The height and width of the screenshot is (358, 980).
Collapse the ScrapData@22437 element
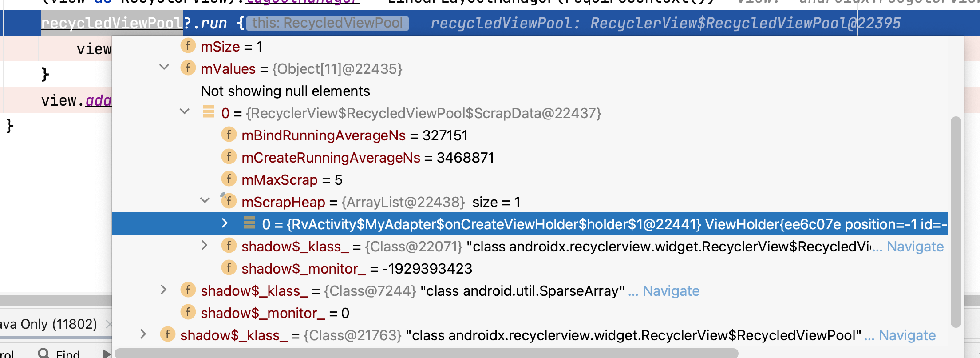coord(185,112)
